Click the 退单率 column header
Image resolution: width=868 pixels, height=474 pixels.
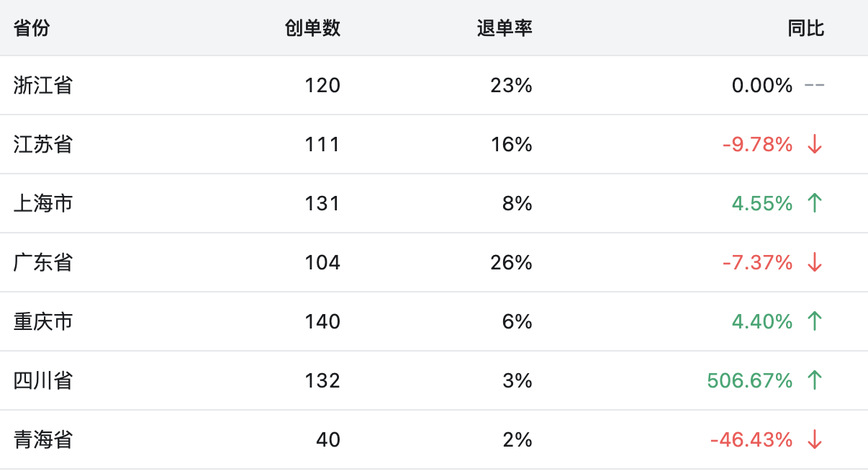pos(504,28)
